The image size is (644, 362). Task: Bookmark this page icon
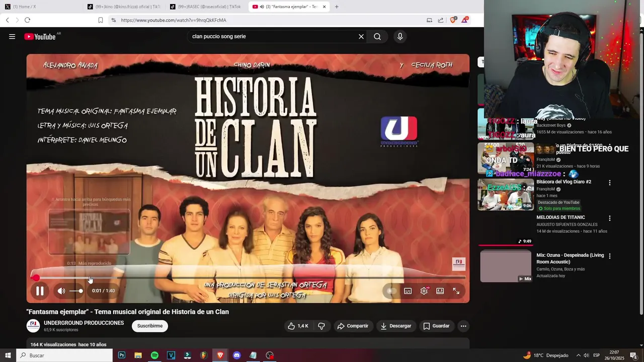tap(101, 20)
